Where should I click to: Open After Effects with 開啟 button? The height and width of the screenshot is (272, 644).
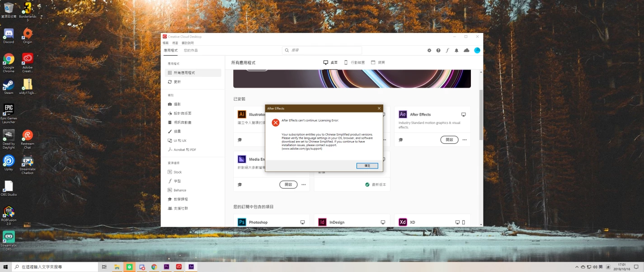pos(449,140)
